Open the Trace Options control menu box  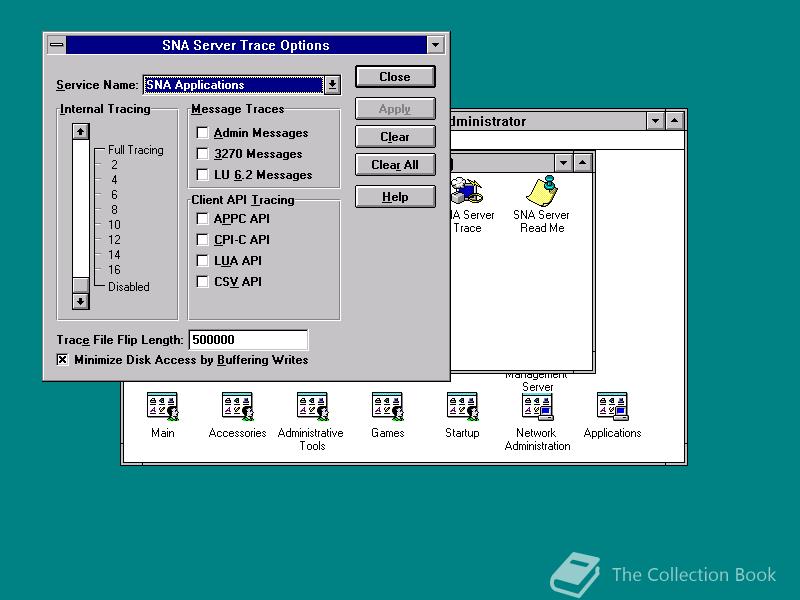coord(57,45)
